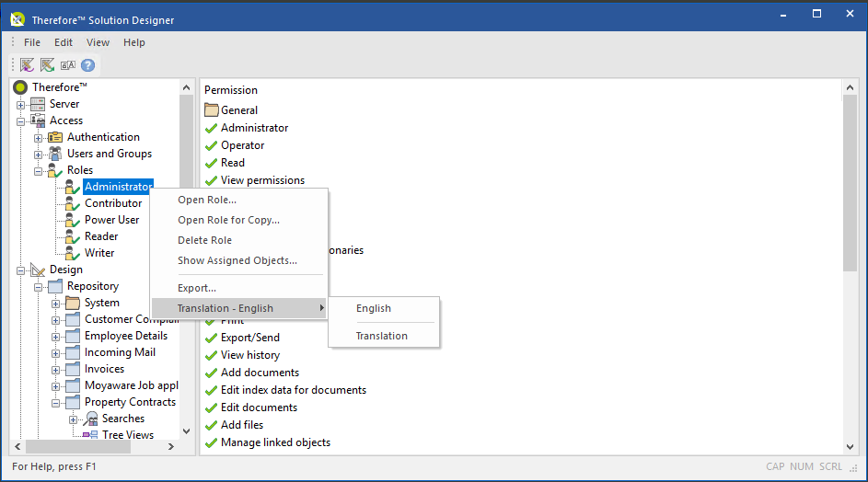
Task: Choose Open Role... from context menu
Action: click(x=239, y=200)
